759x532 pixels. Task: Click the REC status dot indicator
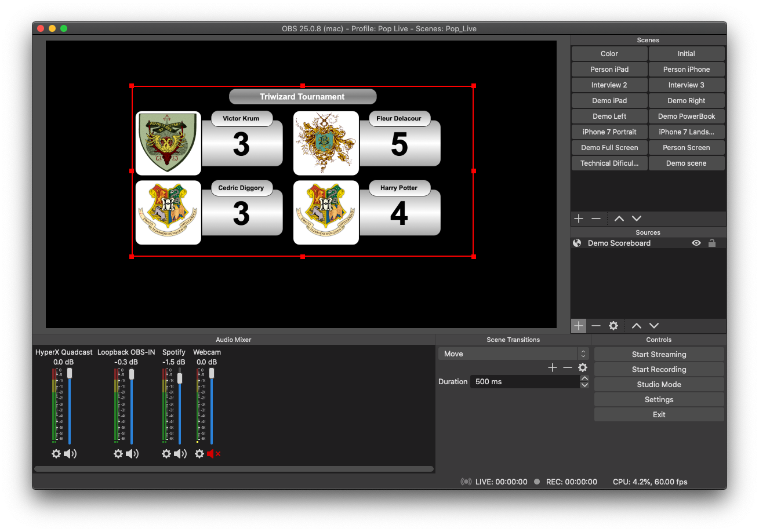[538, 482]
